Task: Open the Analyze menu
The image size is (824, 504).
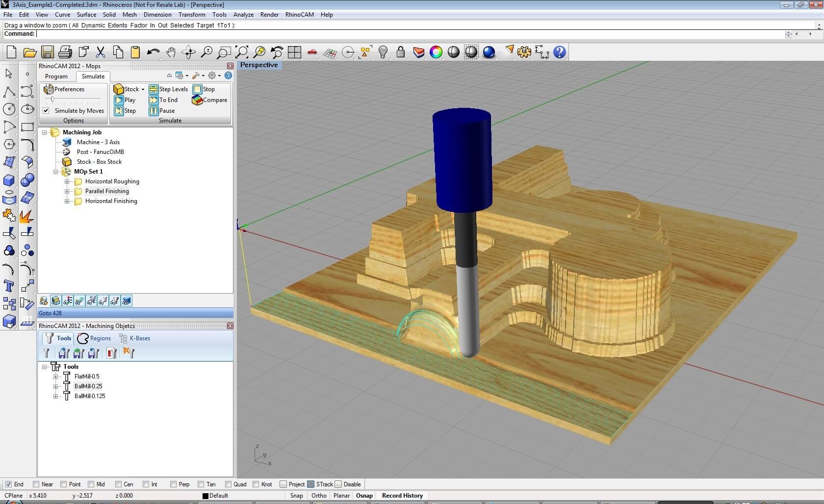Action: click(x=243, y=15)
